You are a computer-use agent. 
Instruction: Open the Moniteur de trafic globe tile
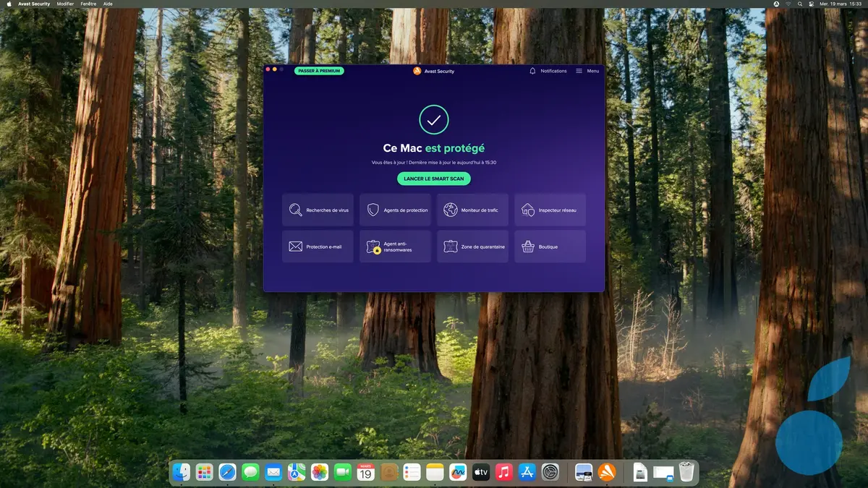(x=472, y=210)
